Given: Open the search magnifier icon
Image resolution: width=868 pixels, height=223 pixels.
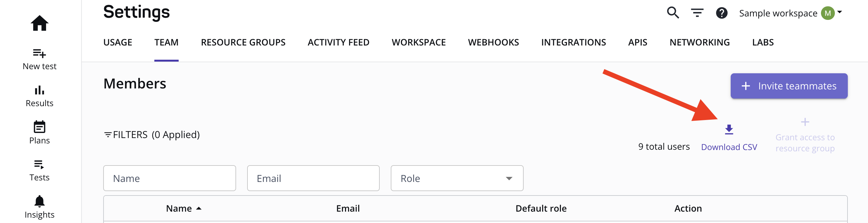Looking at the screenshot, I should (x=673, y=13).
